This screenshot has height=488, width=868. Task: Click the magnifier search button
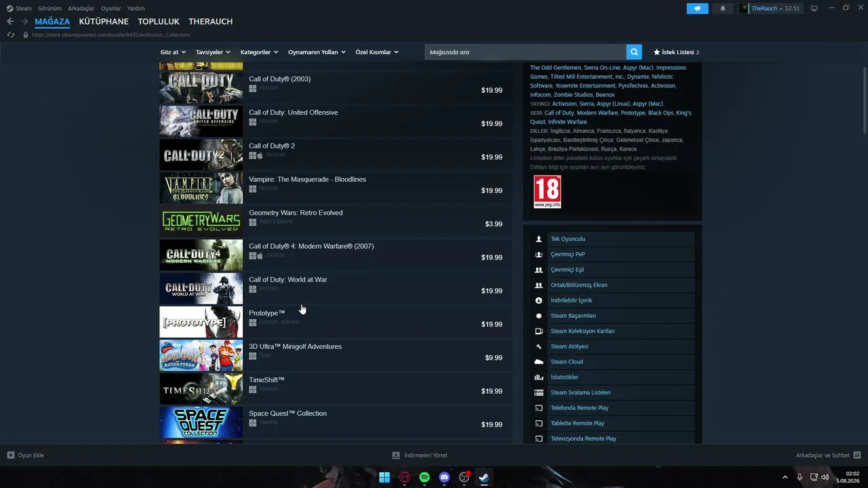click(634, 52)
